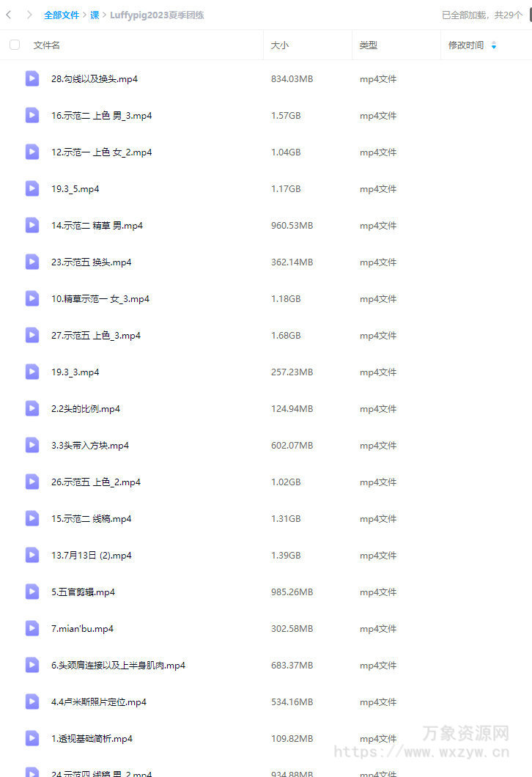The height and width of the screenshot is (777, 532).
Task: Open 4.4卢米斯照片定位.mp4 file
Action: point(99,702)
